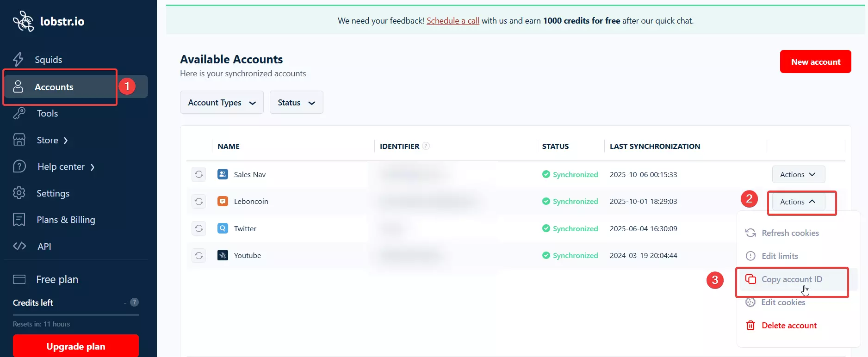Click the Upgrade plan button
868x357 pixels.
click(x=76, y=346)
